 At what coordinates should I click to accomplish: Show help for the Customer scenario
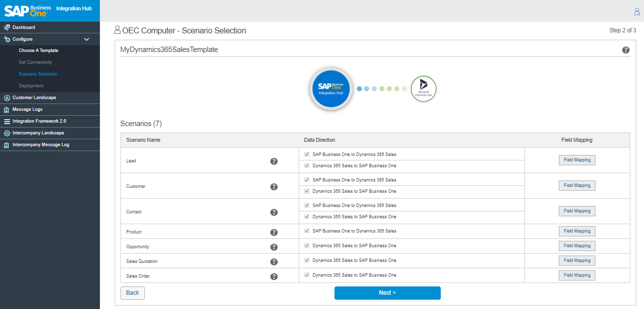[274, 186]
